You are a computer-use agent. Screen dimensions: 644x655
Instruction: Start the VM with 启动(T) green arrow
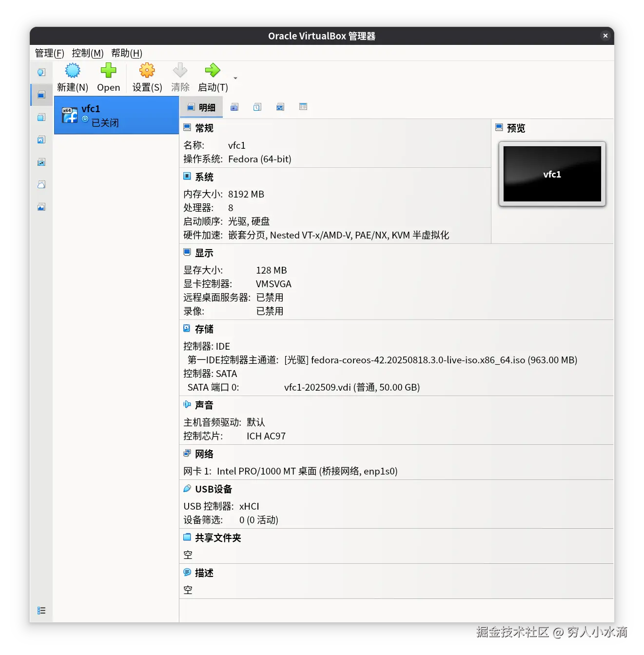pos(213,71)
